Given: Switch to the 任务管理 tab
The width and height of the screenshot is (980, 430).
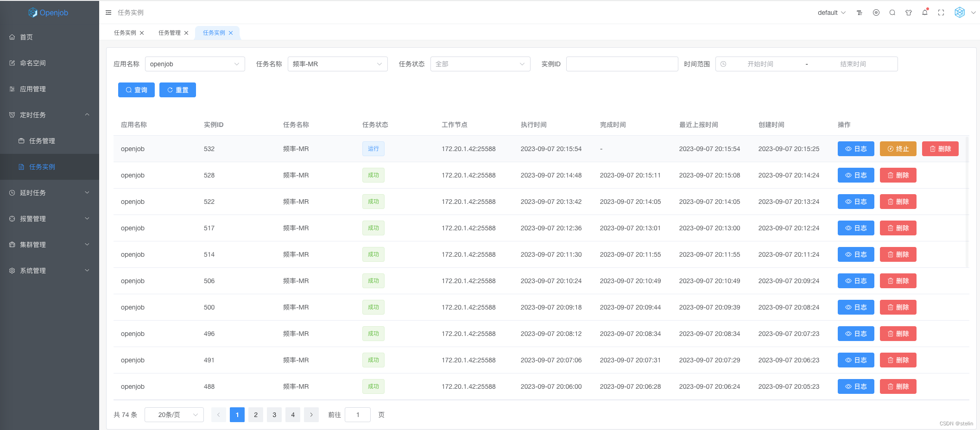Looking at the screenshot, I should [170, 33].
